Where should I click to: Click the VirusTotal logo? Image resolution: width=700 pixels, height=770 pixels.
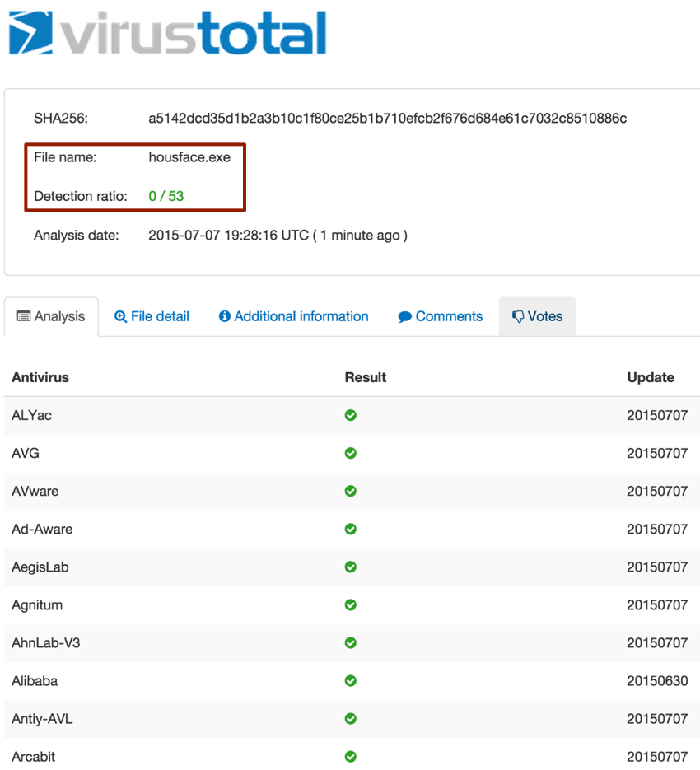click(167, 32)
